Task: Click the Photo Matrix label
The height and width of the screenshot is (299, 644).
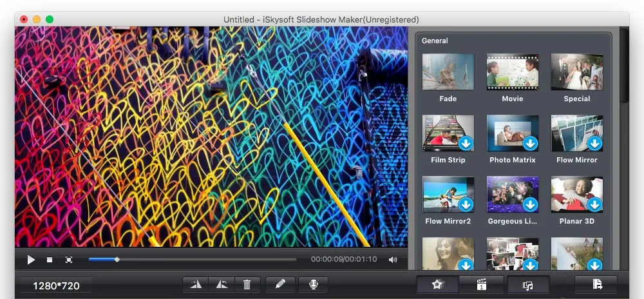Action: [513, 160]
